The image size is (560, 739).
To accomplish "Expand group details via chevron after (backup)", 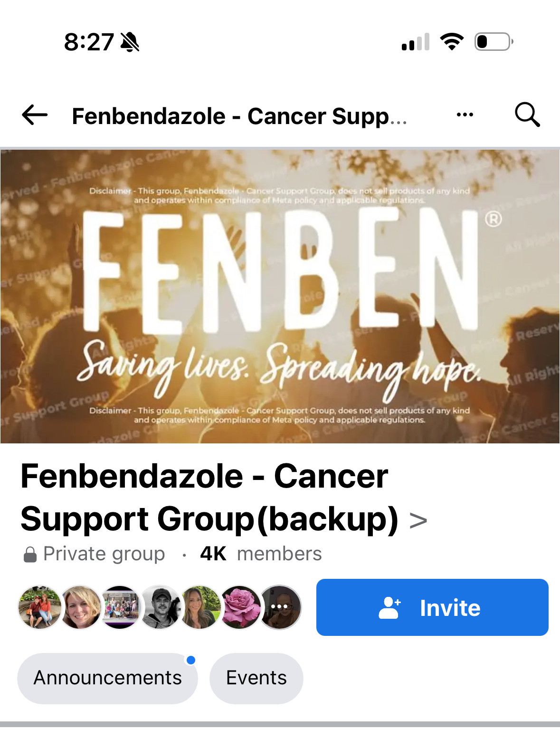I will point(418,521).
